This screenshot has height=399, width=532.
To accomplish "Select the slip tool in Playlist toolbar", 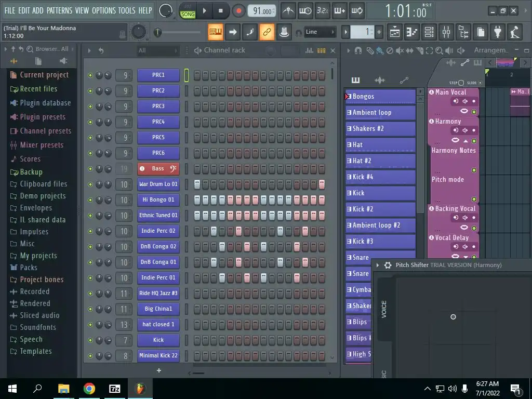I will 409,50.
